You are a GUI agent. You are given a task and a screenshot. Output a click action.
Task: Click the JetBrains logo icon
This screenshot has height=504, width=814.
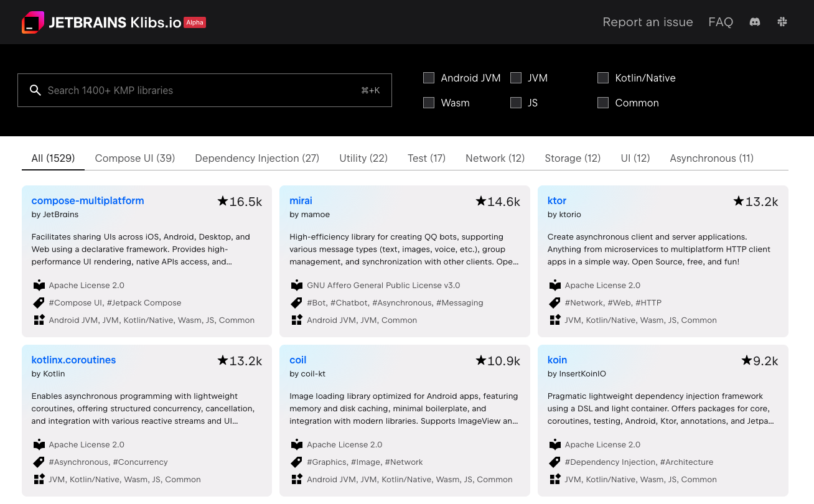33,22
